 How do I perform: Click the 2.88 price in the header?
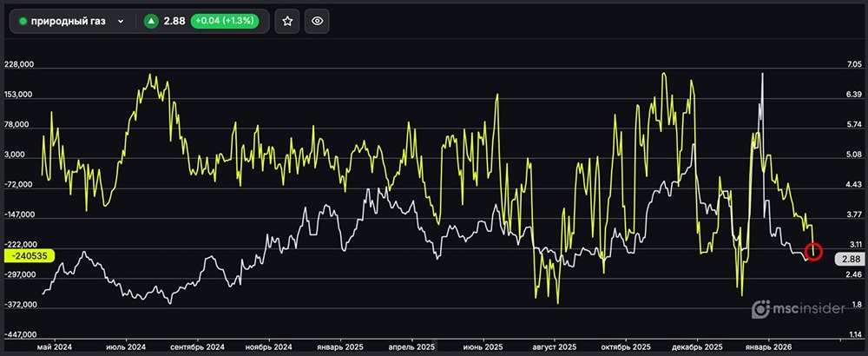(x=174, y=21)
